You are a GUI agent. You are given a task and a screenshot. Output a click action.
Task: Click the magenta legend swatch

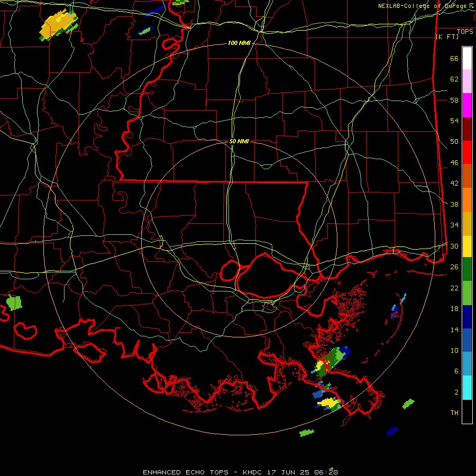[467, 105]
